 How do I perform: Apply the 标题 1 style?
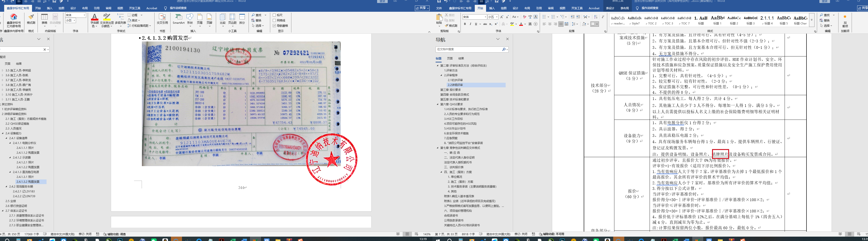pyautogui.click(x=717, y=20)
